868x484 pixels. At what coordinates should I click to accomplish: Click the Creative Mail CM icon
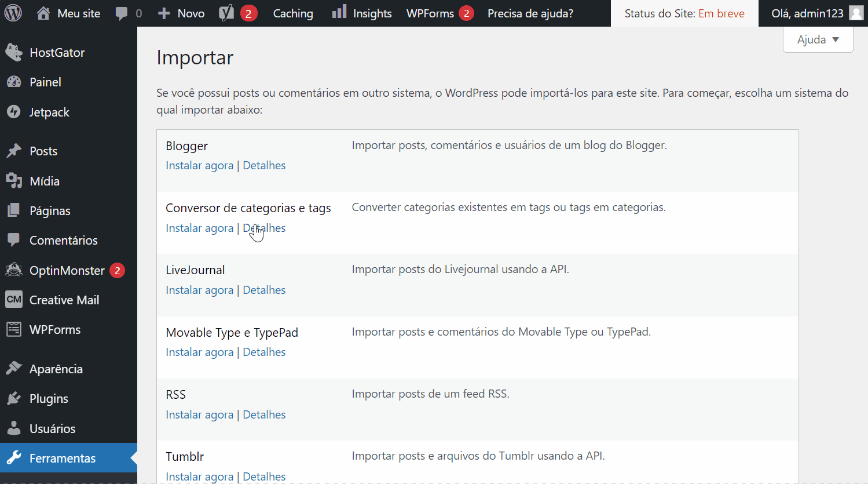[14, 300]
